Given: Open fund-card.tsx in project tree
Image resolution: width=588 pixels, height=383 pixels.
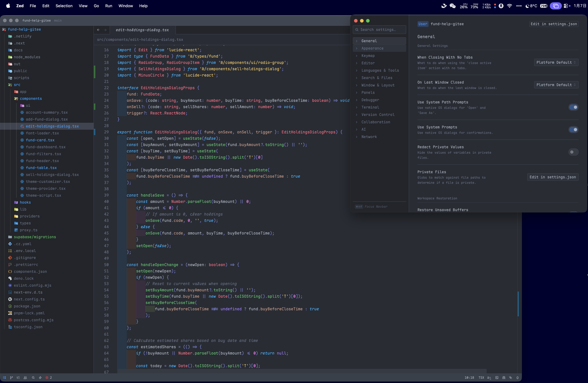Looking at the screenshot, I should coord(40,140).
